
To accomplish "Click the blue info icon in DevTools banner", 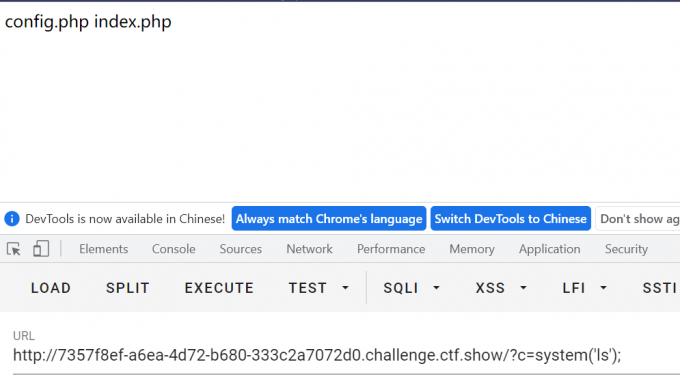I will coord(12,219).
